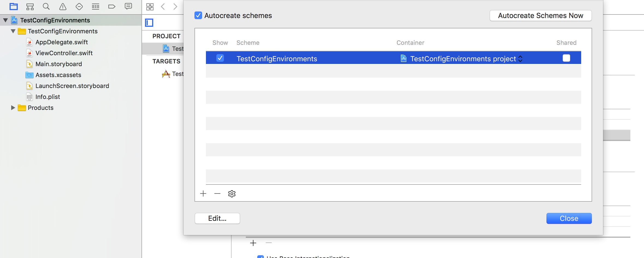The image size is (644, 258).
Task: Open the Report navigator speech bubble icon
Action: [x=128, y=6]
